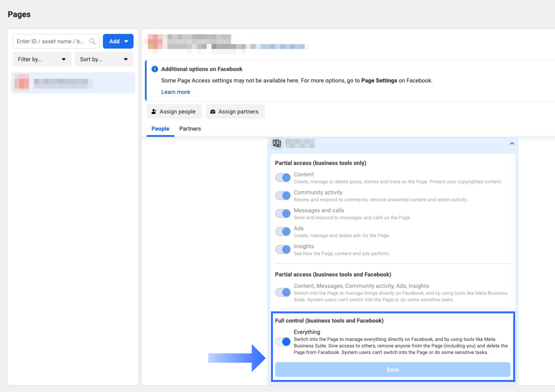Screen dimensions: 555x392
Task: Click the search magnifier icon
Action: [x=92, y=41]
